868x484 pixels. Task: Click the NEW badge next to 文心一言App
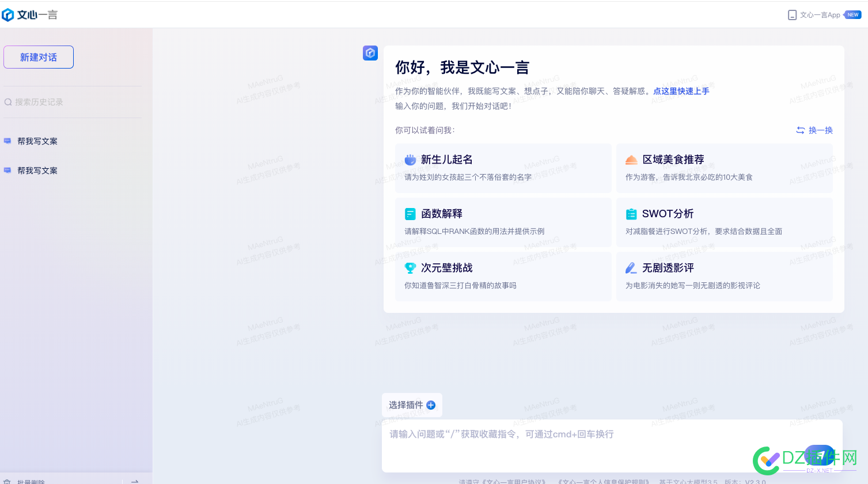[853, 15]
